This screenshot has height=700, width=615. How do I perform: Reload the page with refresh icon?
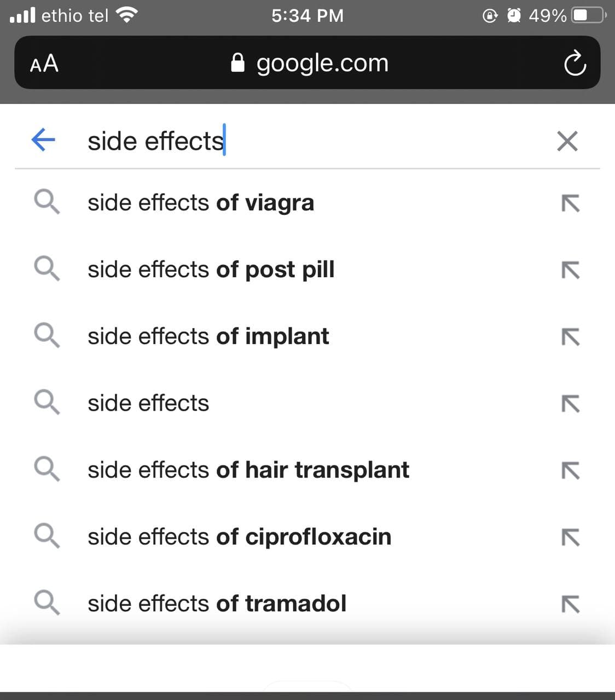(x=575, y=63)
